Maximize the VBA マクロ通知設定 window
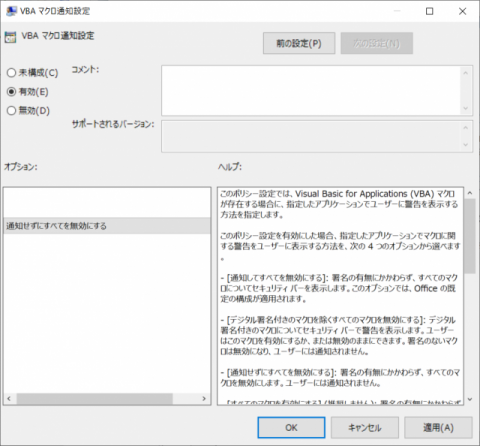Viewport: 480px width, 446px height. [x=430, y=11]
